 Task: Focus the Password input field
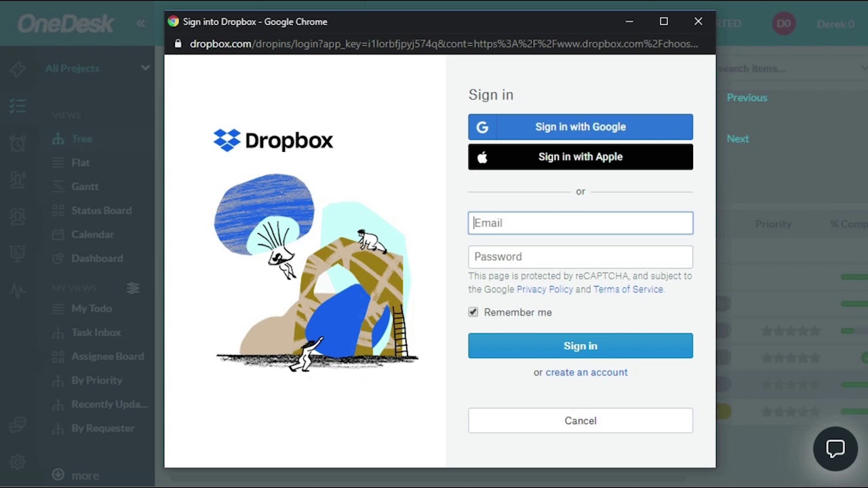pyautogui.click(x=580, y=257)
